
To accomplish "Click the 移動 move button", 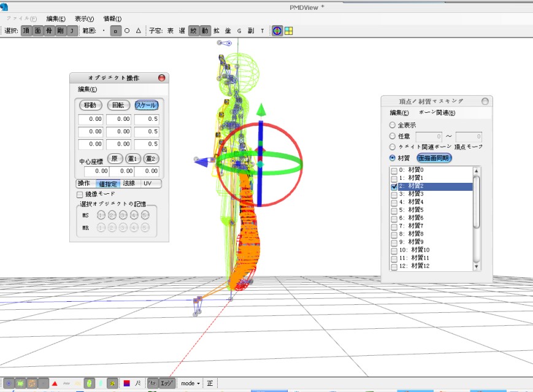I will (90, 105).
